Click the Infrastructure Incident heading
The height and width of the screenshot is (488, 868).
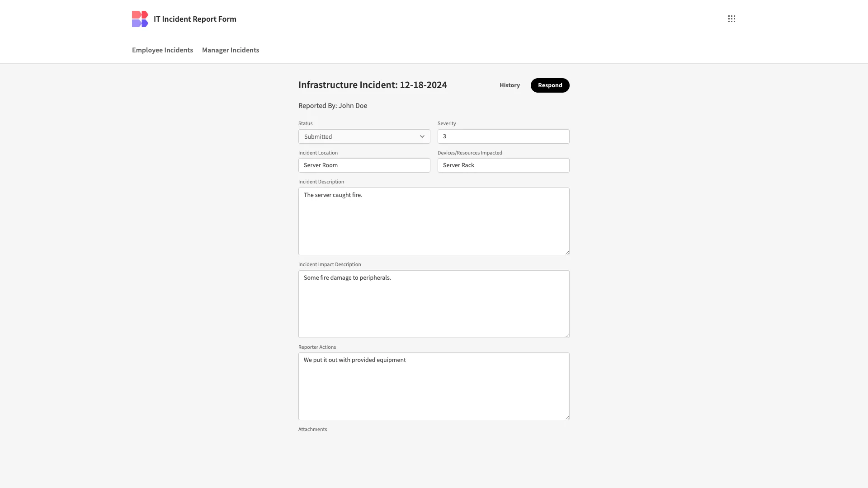point(373,85)
